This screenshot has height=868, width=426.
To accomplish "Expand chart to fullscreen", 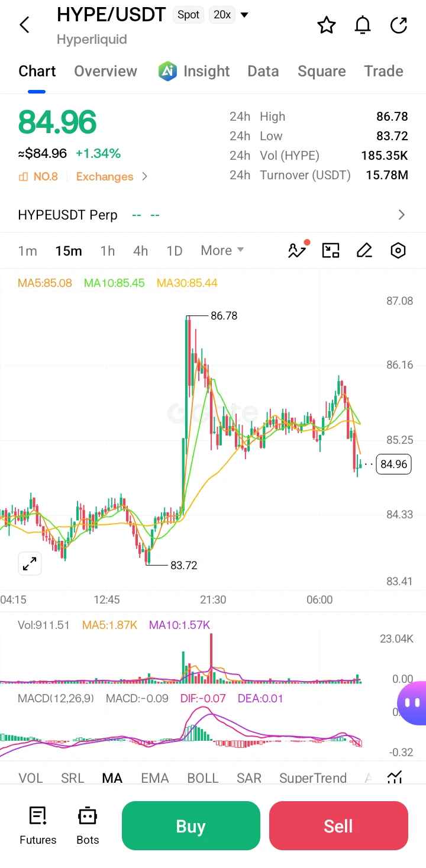I will tap(30, 564).
